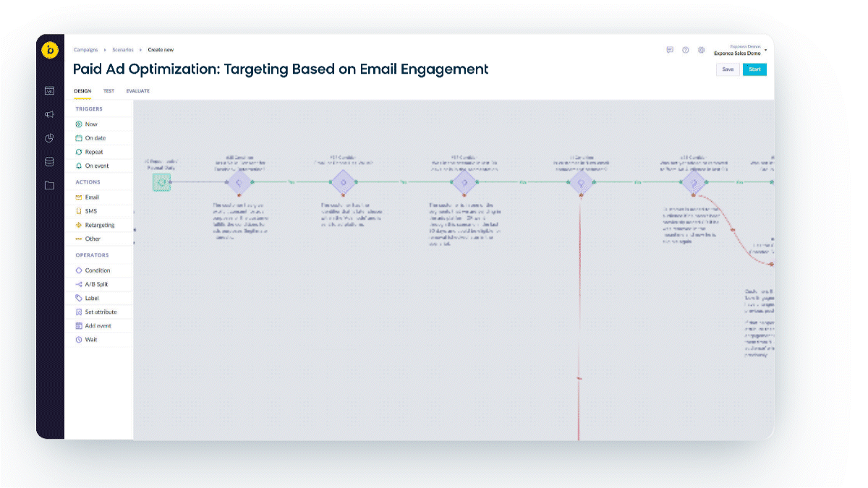Open the Analytics pie chart icon
Viewport: 868px width, 488px height.
click(50, 138)
